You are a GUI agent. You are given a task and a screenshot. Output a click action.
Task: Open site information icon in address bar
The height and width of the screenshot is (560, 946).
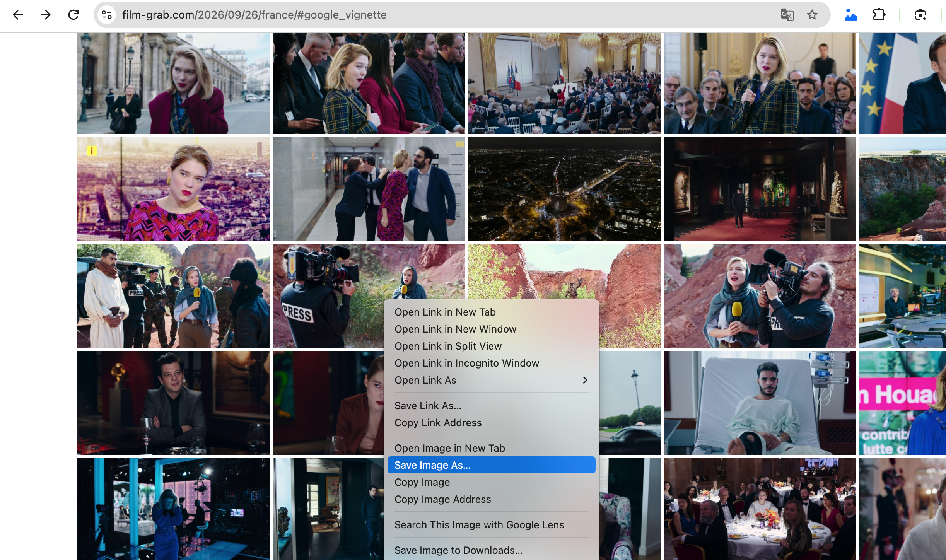point(107,15)
